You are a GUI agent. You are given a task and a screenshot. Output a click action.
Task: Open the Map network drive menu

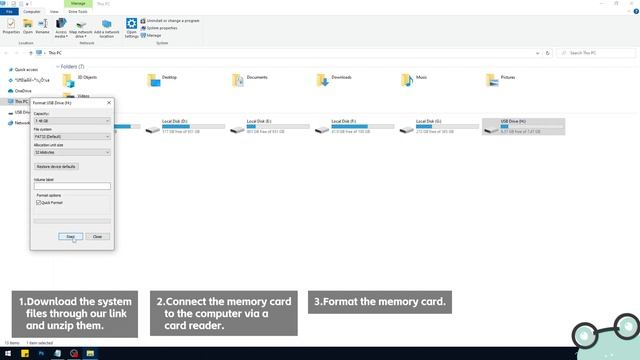click(x=81, y=28)
